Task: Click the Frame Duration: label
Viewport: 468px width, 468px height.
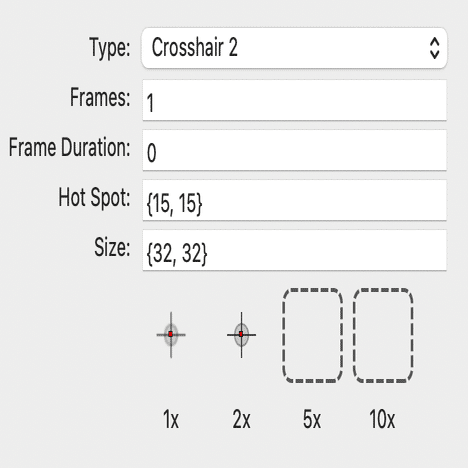Action: click(69, 147)
